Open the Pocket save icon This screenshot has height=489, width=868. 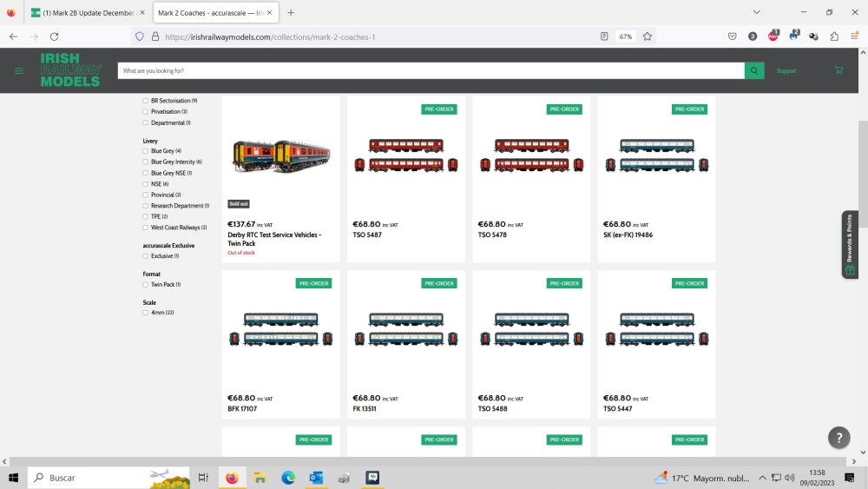click(733, 36)
